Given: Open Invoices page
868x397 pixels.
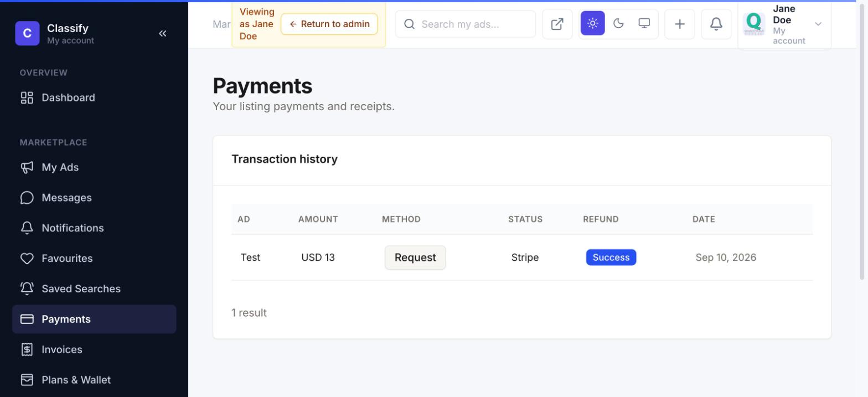Looking at the screenshot, I should pos(94,349).
